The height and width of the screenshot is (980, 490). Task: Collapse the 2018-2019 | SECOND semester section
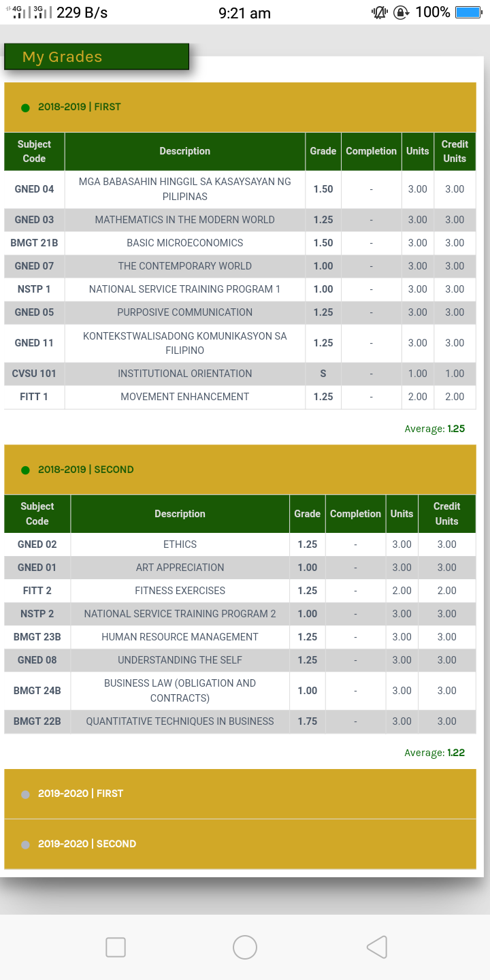click(240, 470)
